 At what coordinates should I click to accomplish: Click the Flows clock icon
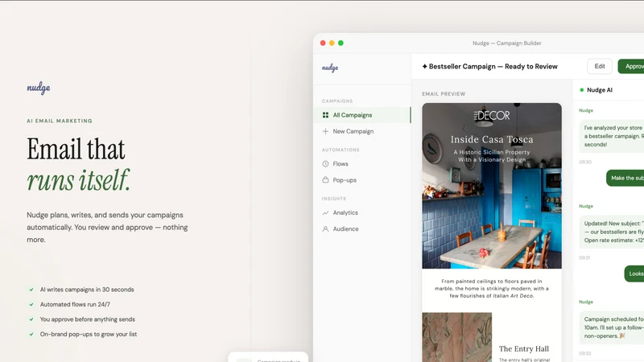pyautogui.click(x=325, y=164)
